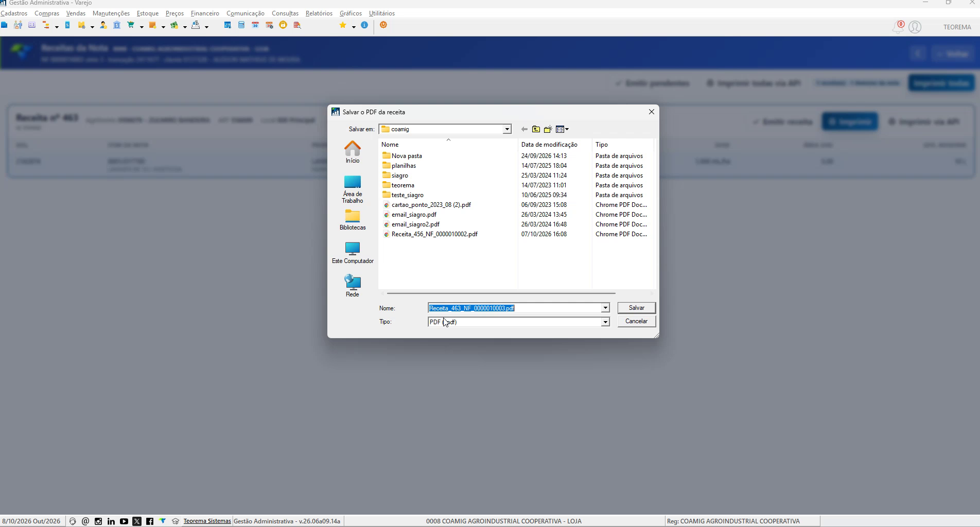Screen dimensions: 980x527
Task: Open the YouTube icon in status bar
Action: click(x=124, y=521)
